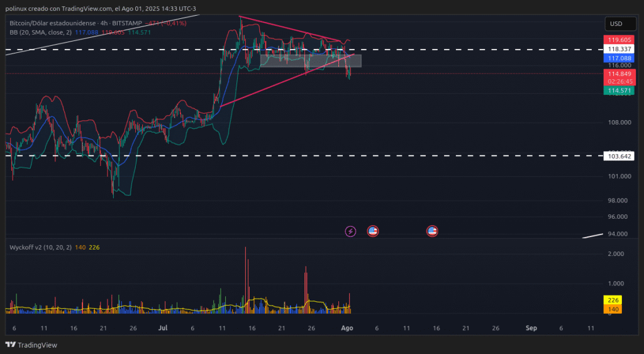
Task: Click the purple lightning event icon
Action: point(351,231)
